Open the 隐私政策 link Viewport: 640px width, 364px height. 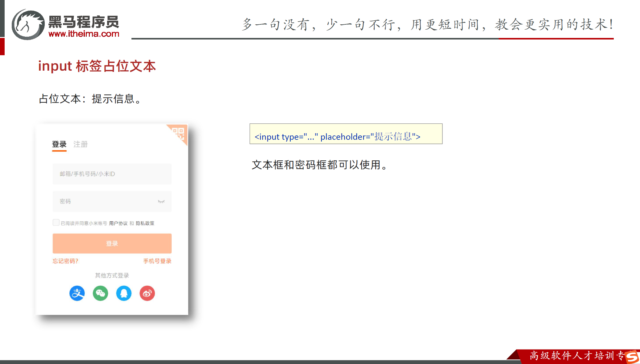[145, 223]
